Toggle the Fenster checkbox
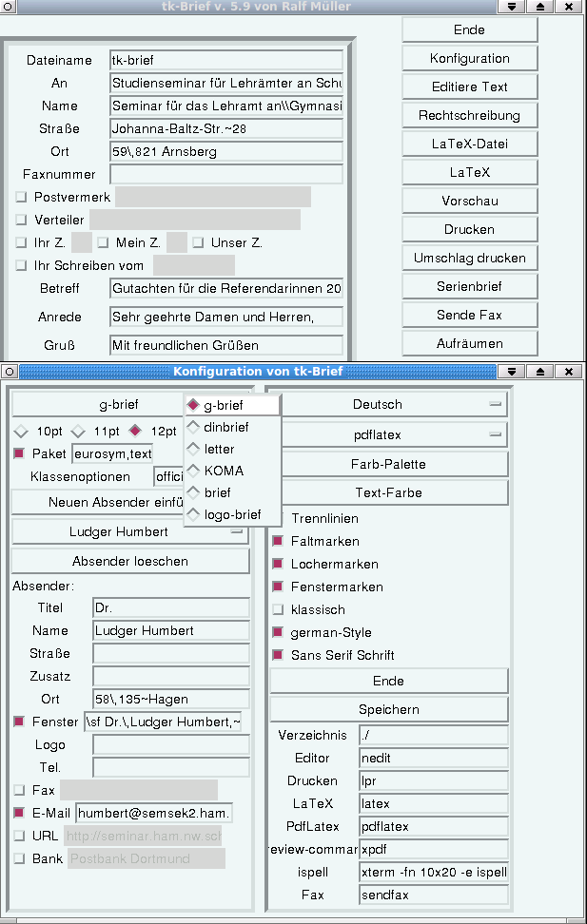The width and height of the screenshot is (587, 924). point(19,722)
